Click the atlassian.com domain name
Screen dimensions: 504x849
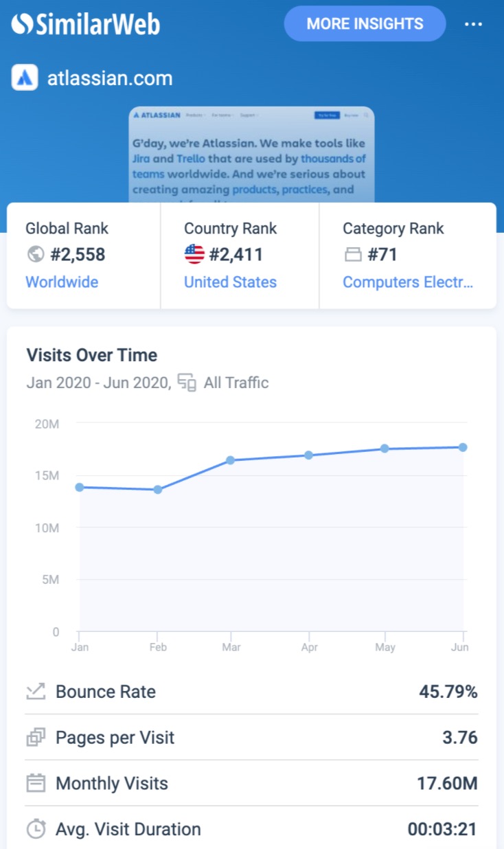(x=110, y=78)
